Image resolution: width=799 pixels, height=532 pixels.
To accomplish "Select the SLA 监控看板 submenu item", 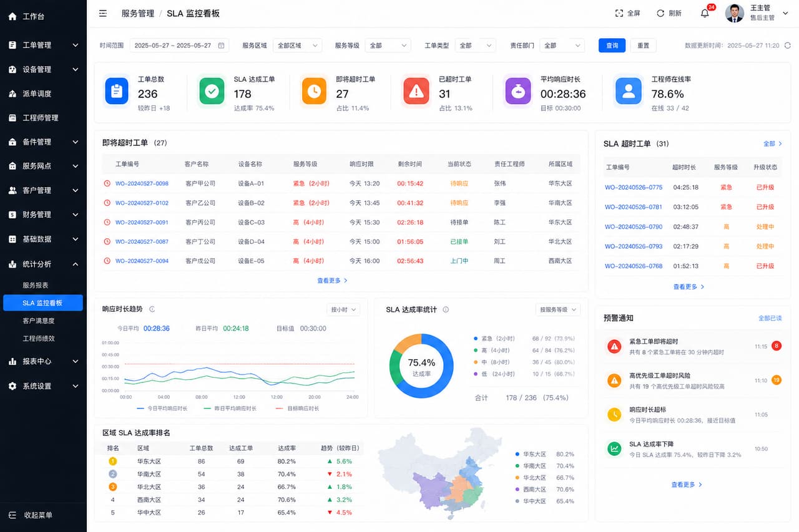I will coord(43,302).
